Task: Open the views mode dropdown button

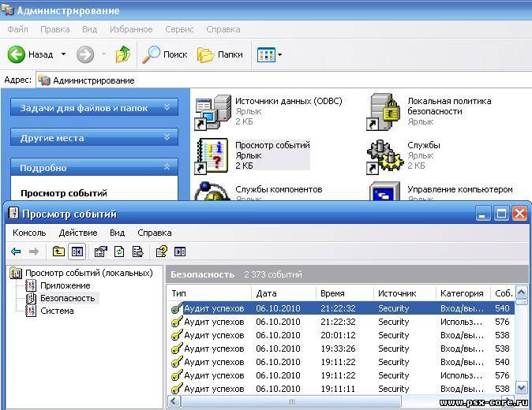Action: 269,54
